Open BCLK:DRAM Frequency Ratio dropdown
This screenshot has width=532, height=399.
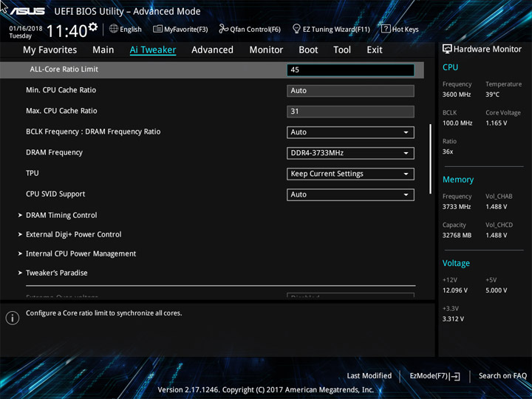point(350,132)
